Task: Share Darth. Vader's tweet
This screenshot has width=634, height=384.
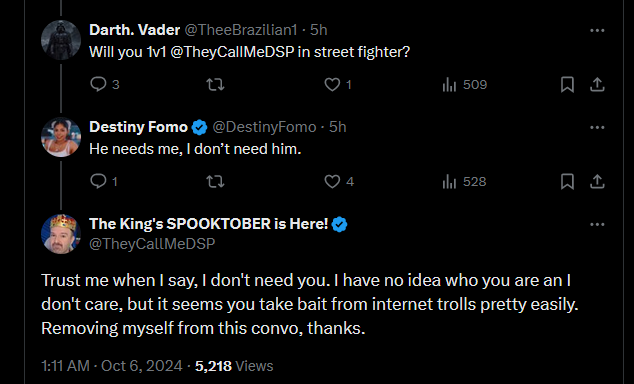Action: [597, 84]
